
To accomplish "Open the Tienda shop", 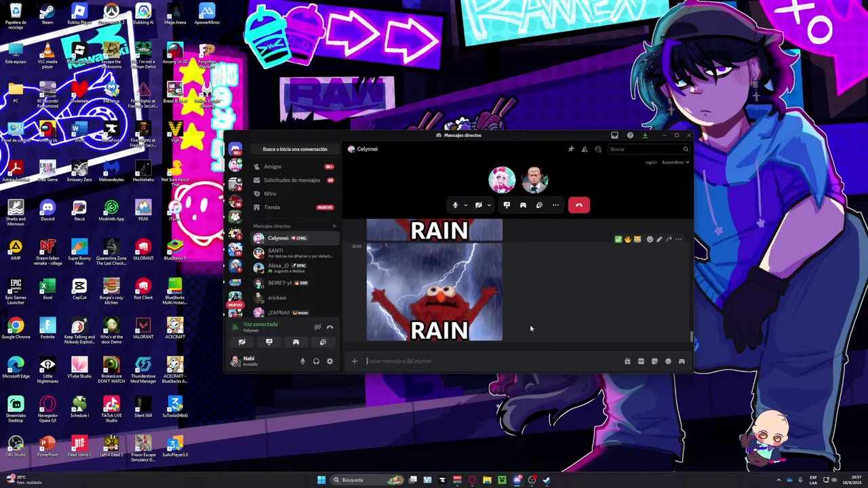I will coord(294,207).
